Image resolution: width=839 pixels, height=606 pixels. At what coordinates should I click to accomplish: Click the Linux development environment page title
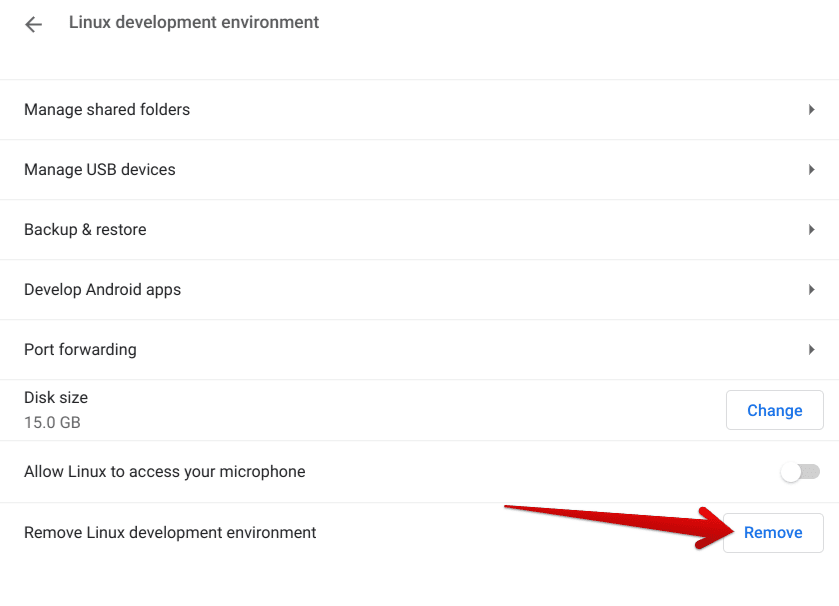(x=194, y=22)
